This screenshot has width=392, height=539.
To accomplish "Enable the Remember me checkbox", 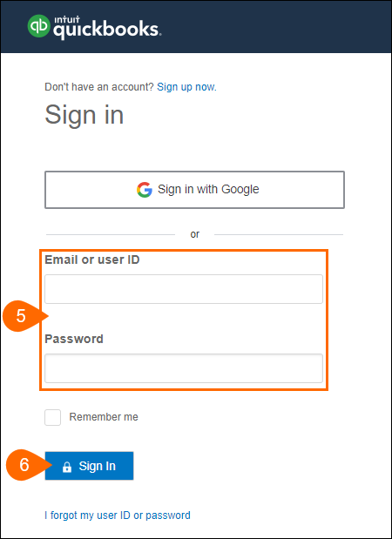I will click(52, 417).
